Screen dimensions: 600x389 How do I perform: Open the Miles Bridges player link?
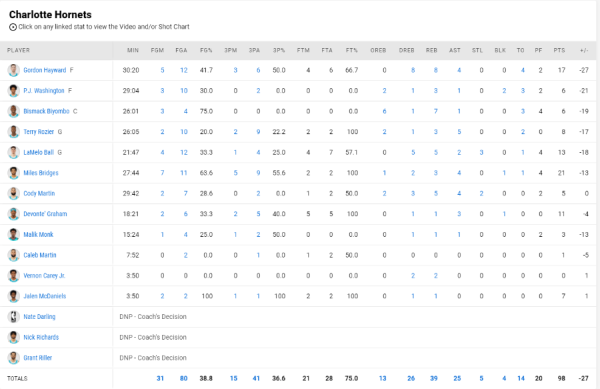coord(41,173)
